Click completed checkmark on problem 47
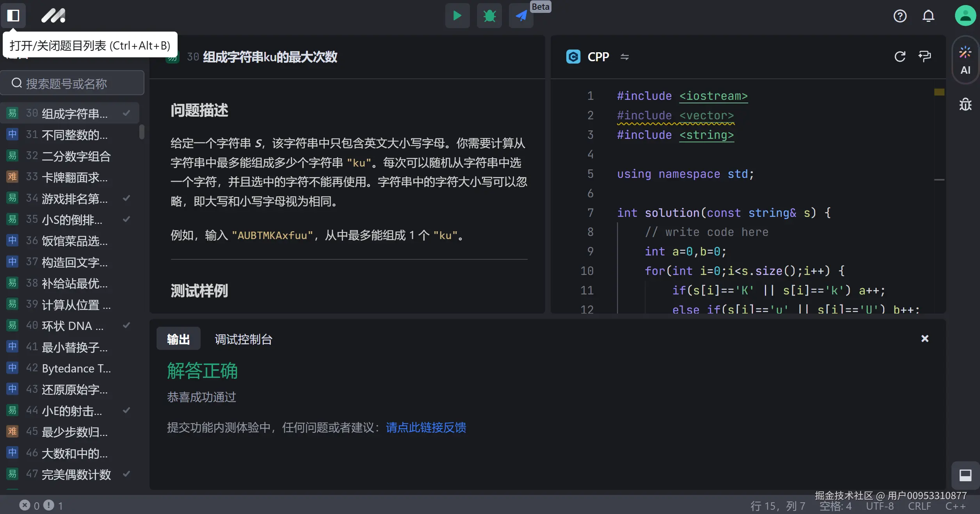Viewport: 980px width, 514px height. (126, 474)
